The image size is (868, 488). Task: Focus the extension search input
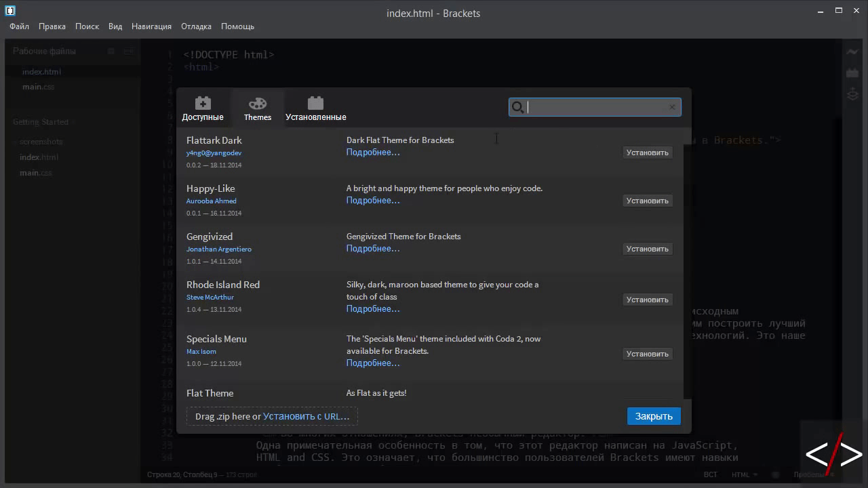coord(595,107)
